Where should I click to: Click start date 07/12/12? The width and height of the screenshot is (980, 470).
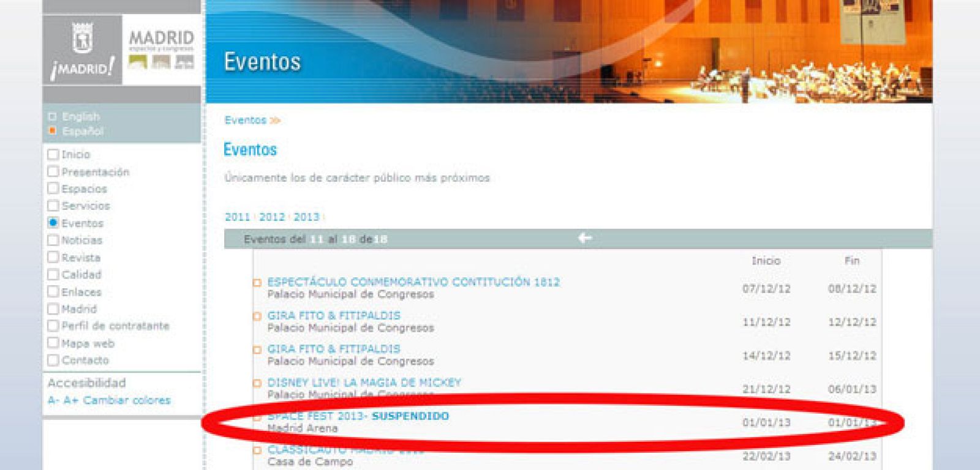(766, 289)
